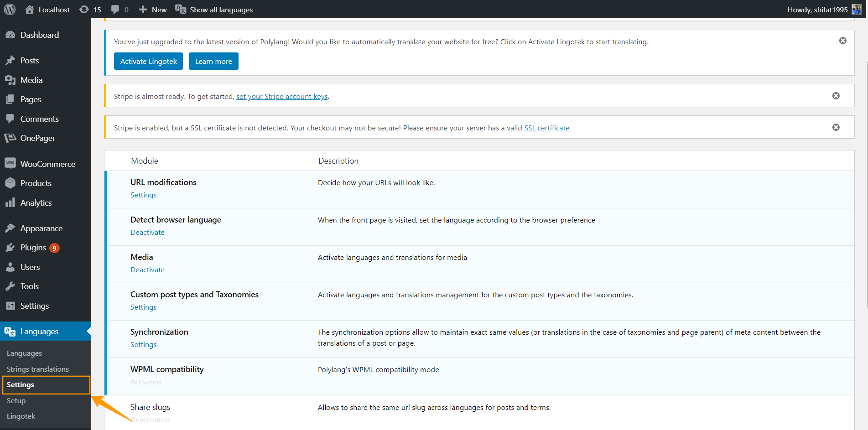The height and width of the screenshot is (430, 868).
Task: Click the Languages translate icon in sidebar
Action: click(x=10, y=332)
